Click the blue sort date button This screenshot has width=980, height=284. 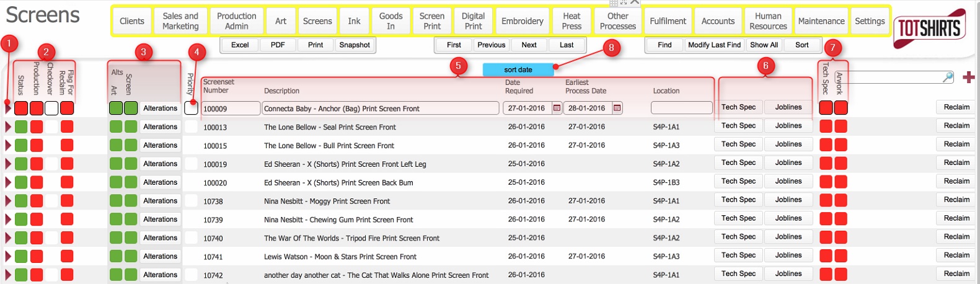[518, 69]
